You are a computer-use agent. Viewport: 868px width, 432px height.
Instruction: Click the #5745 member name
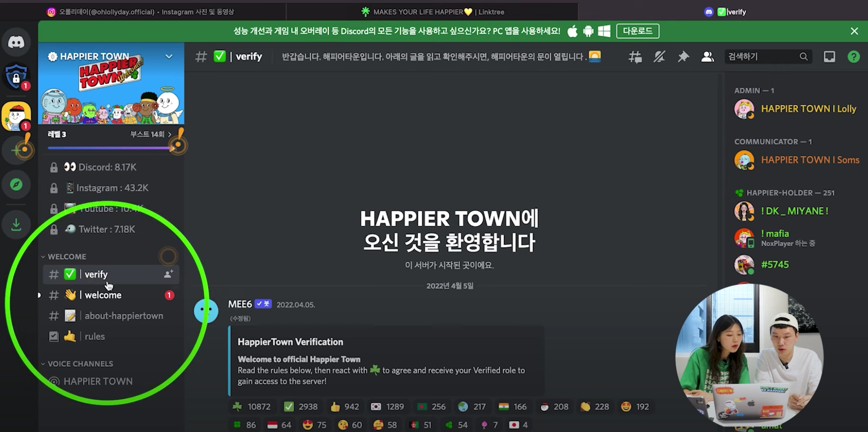click(775, 265)
